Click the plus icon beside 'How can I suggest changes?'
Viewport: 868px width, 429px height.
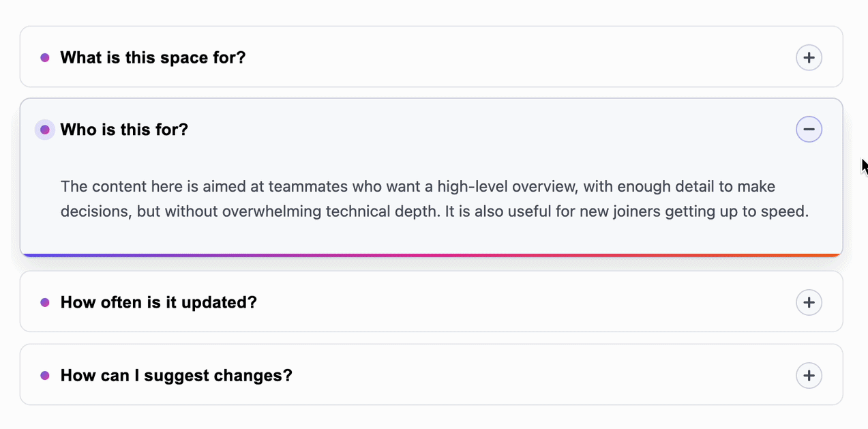(x=809, y=375)
